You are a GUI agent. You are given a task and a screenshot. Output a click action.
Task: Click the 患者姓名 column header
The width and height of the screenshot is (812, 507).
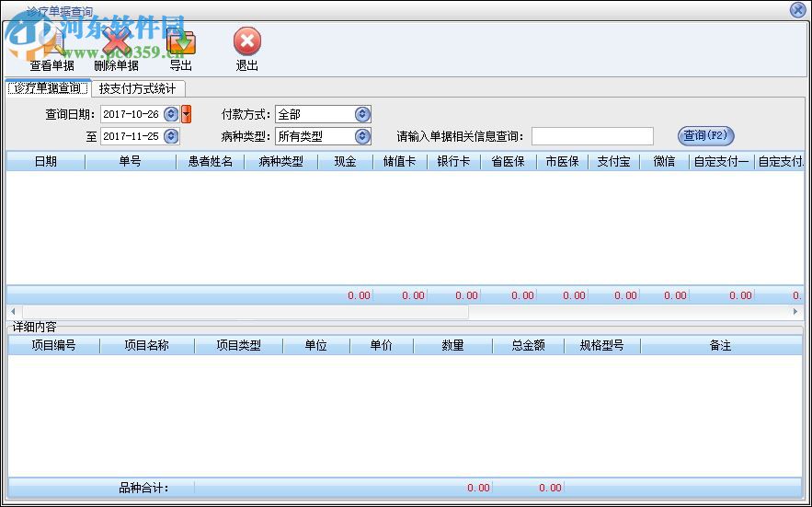click(x=211, y=162)
